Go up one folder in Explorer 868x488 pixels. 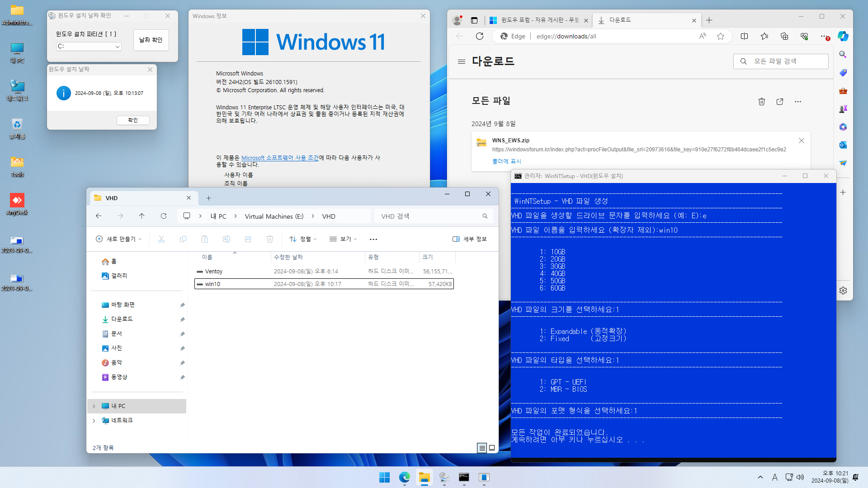pyautogui.click(x=142, y=216)
